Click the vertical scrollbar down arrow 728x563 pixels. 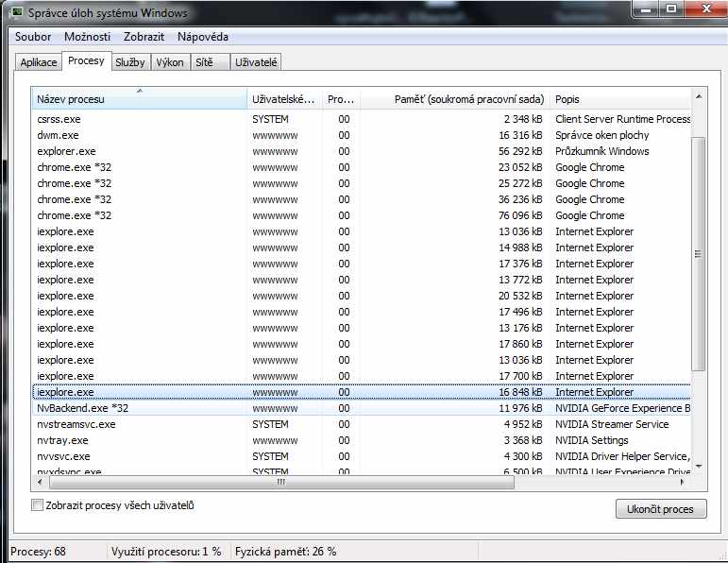pos(699,466)
